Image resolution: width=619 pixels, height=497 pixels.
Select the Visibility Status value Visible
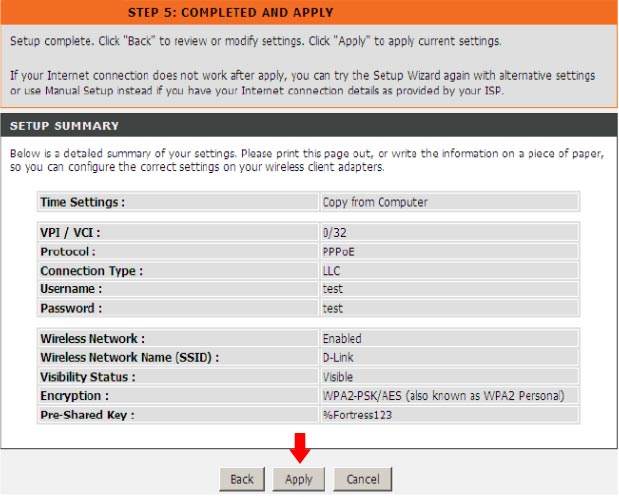pos(338,377)
